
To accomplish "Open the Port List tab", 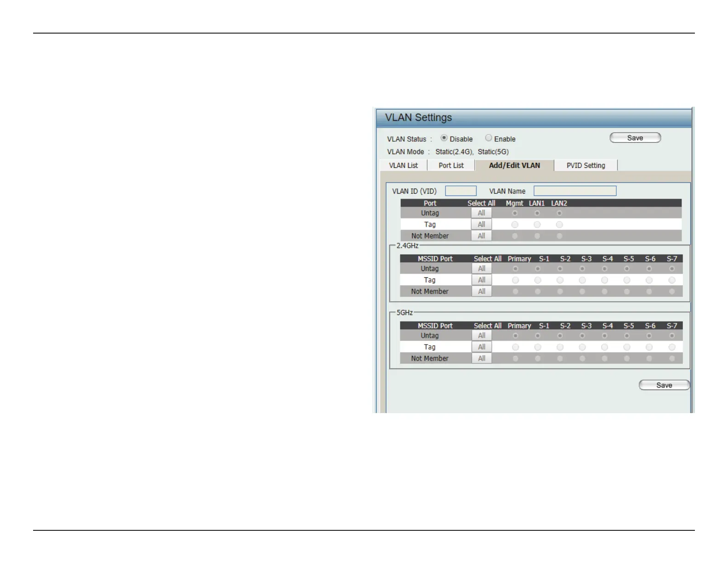I will (x=451, y=166).
